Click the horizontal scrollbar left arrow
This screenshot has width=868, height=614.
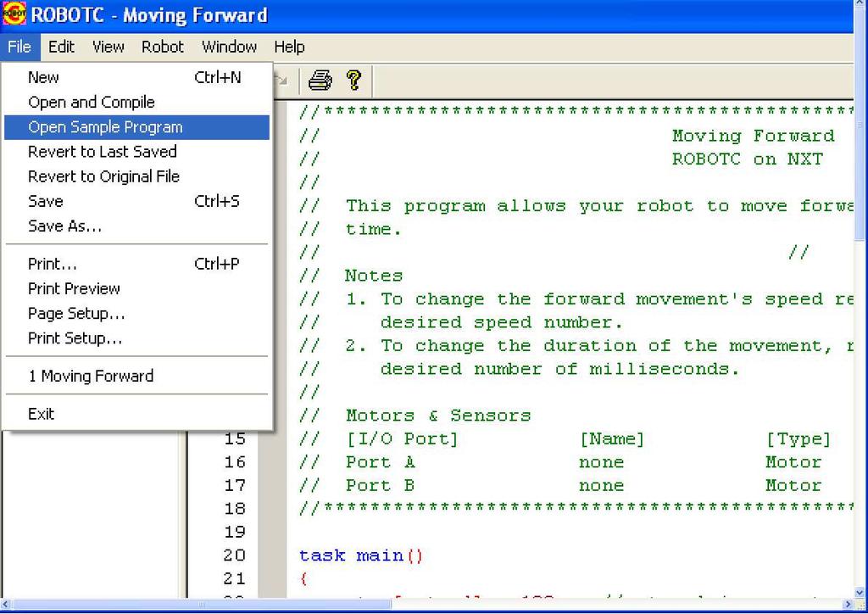tap(6, 604)
